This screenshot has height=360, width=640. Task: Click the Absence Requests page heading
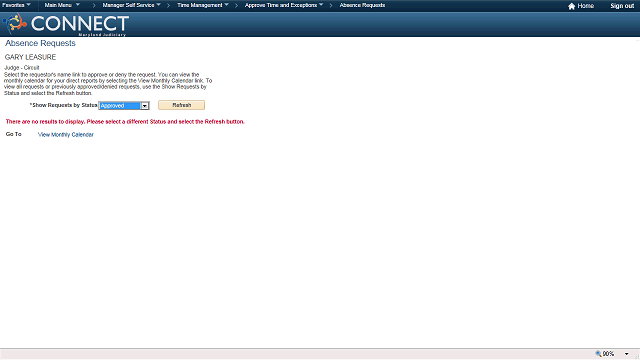[x=40, y=43]
